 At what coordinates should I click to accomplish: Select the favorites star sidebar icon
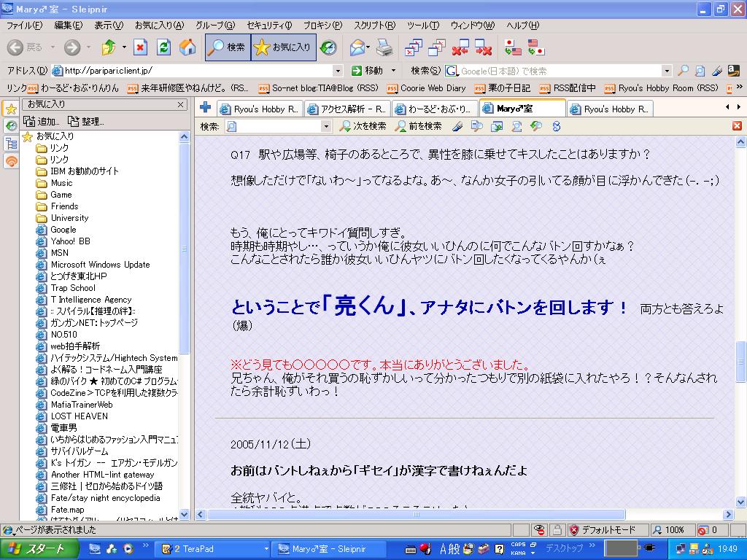coord(11,109)
